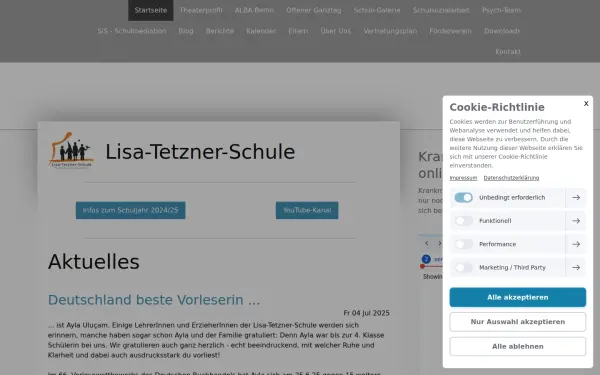The width and height of the screenshot is (600, 375).
Task: Enable the Funktionell cookies switch
Action: [463, 221]
